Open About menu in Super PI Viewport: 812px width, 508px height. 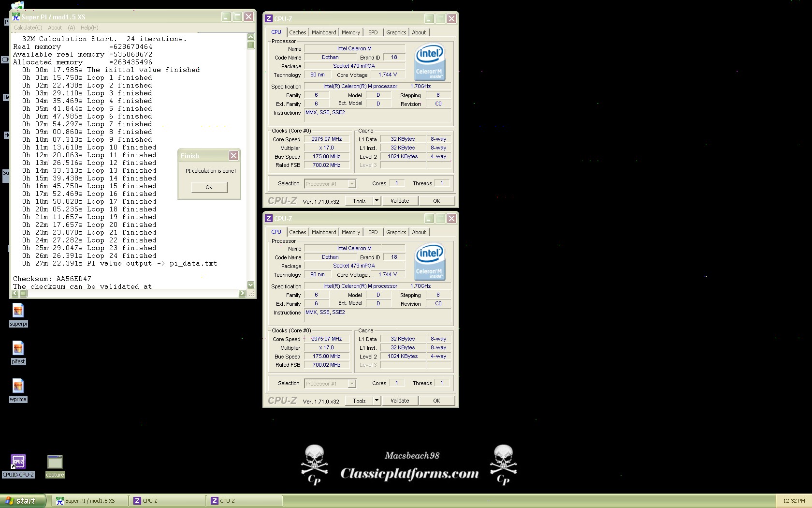pyautogui.click(x=61, y=28)
